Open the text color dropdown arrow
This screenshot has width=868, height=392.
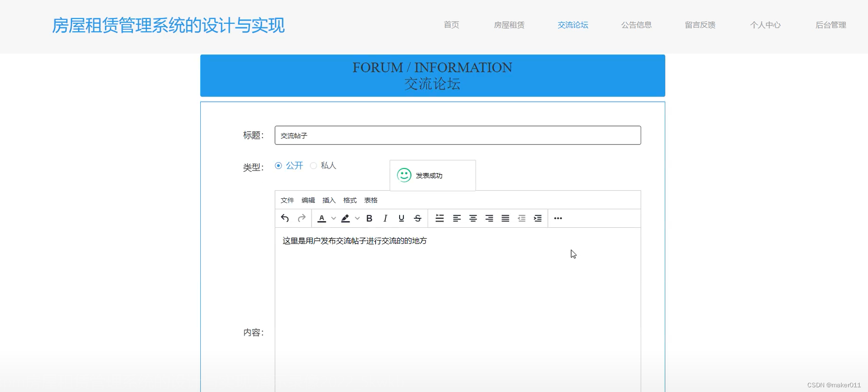[333, 218]
